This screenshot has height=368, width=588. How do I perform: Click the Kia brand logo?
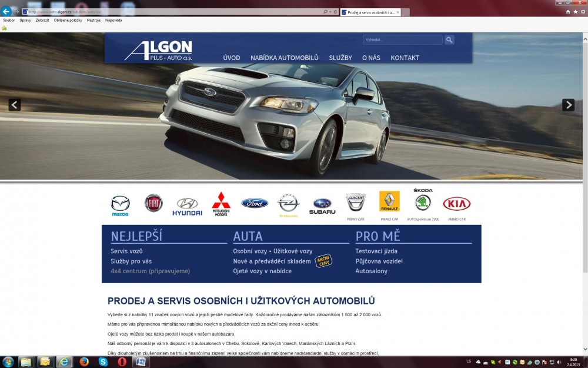coord(457,204)
